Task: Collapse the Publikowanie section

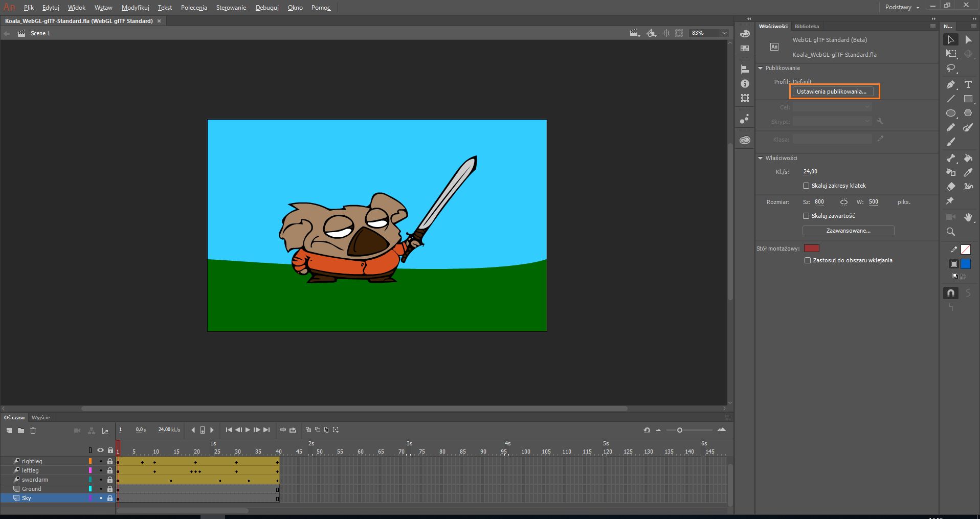Action: [x=761, y=68]
